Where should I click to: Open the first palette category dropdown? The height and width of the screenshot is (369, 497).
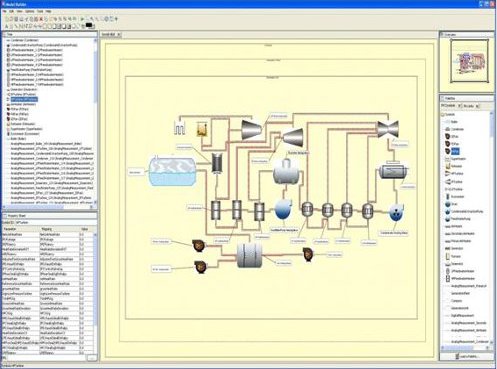click(x=459, y=106)
